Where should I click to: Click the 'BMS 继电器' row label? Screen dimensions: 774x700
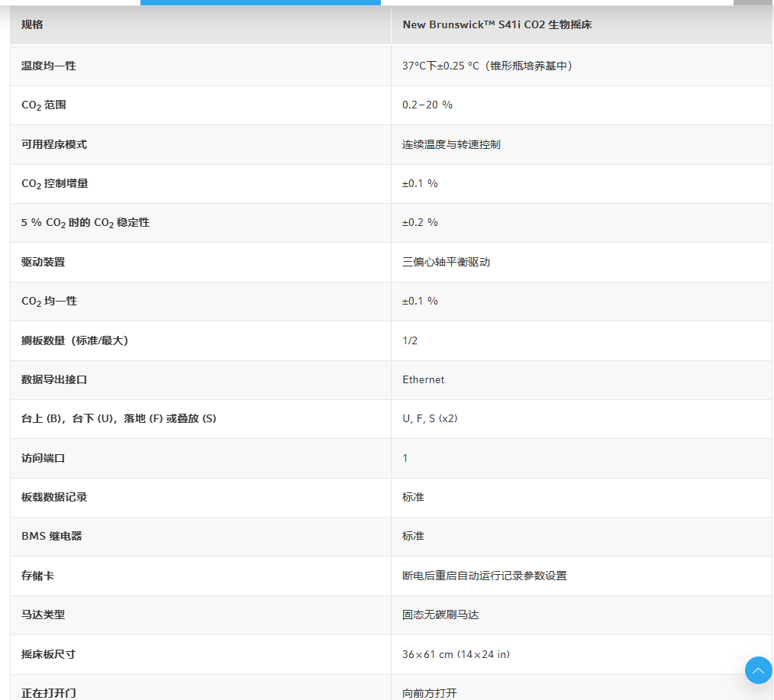(51, 536)
